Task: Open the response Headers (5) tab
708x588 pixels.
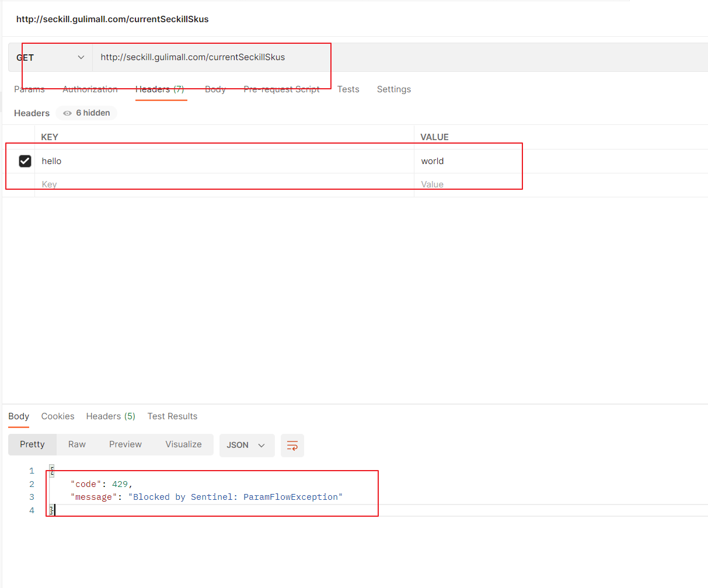Action: point(111,416)
